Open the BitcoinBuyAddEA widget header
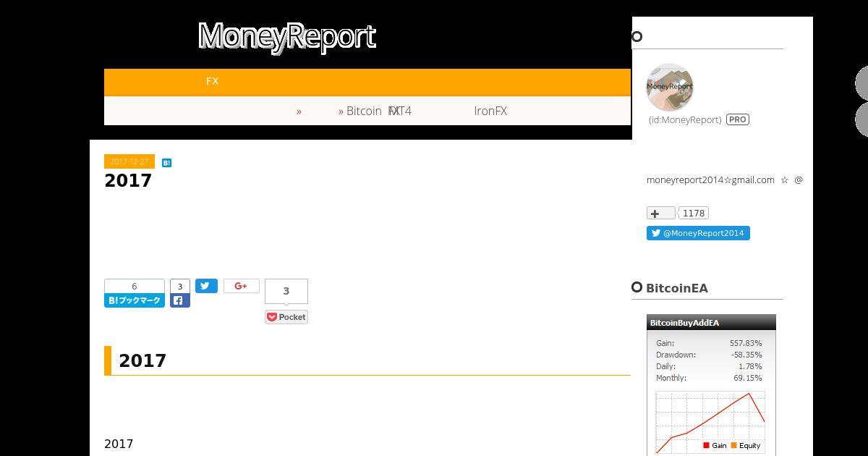This screenshot has height=456, width=868. [711, 323]
